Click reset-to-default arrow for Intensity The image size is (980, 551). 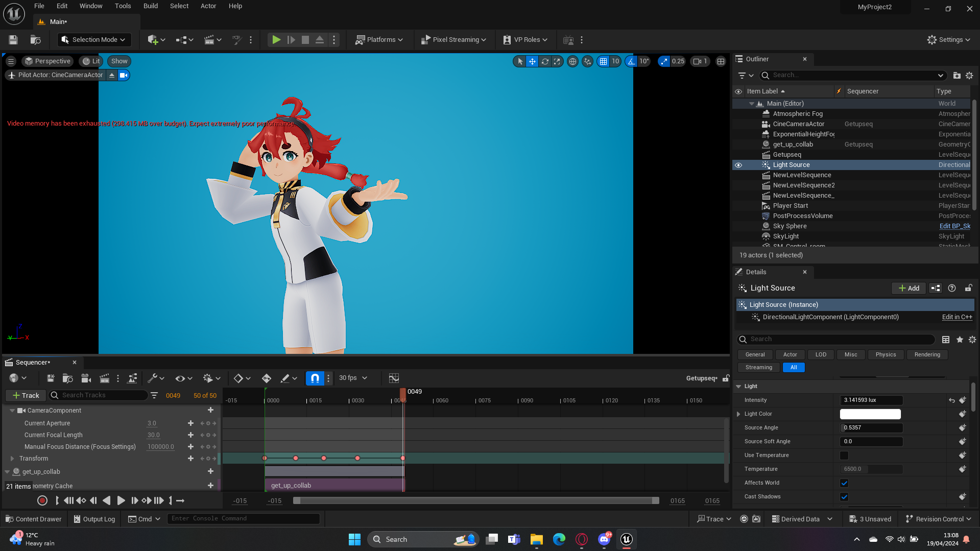pos(952,400)
